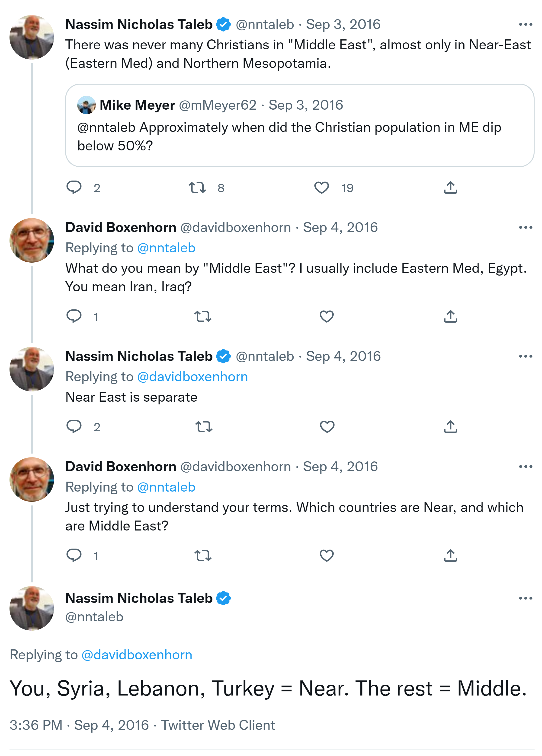This screenshot has width=542, height=756.
Task: Like Boxenhorn's "Which countries are Near" tweet
Action: tap(327, 555)
